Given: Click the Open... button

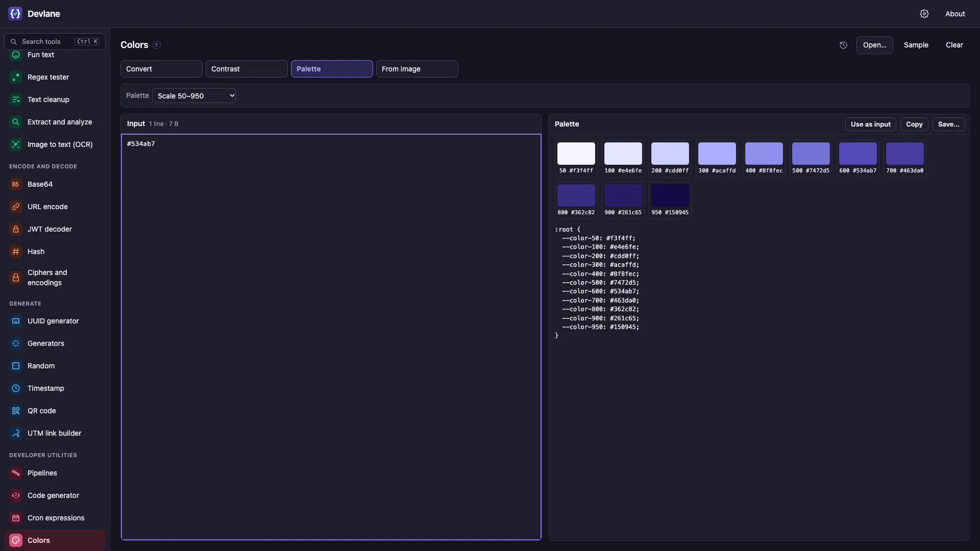Looking at the screenshot, I should (874, 45).
